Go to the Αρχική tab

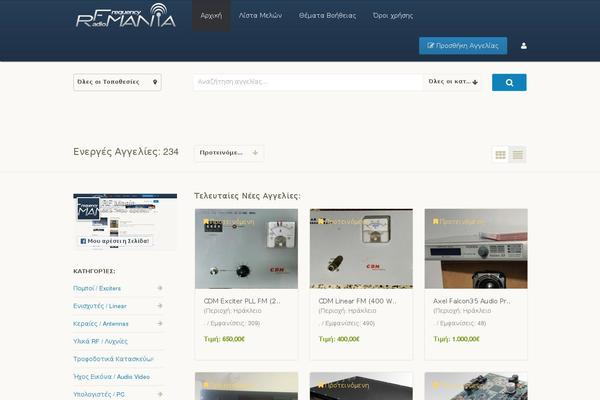point(211,16)
